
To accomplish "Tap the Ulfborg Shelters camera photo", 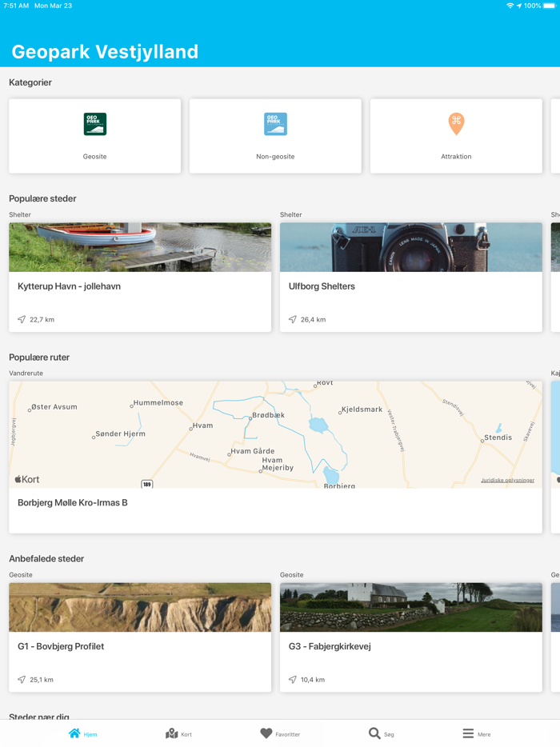I will 411,247.
